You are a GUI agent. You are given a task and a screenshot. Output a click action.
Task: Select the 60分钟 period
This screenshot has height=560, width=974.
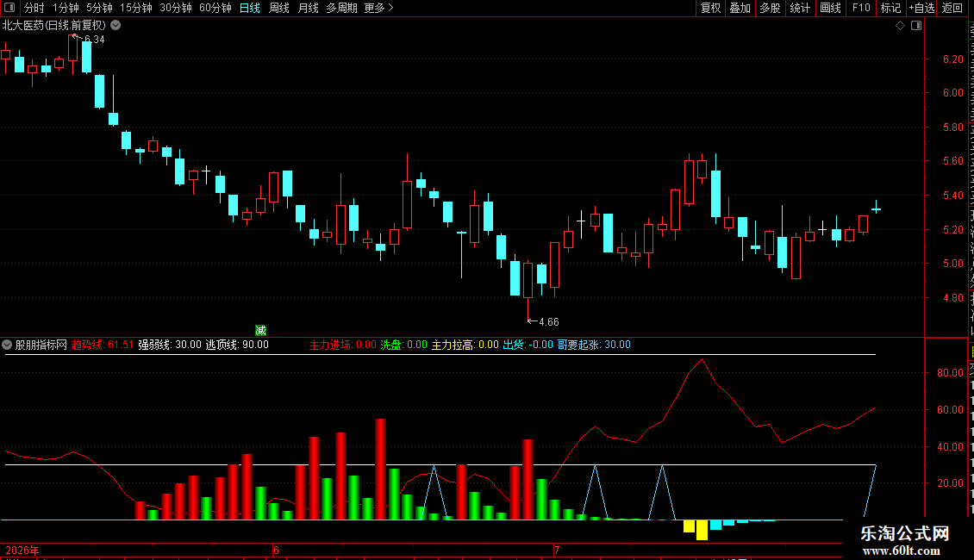point(215,8)
